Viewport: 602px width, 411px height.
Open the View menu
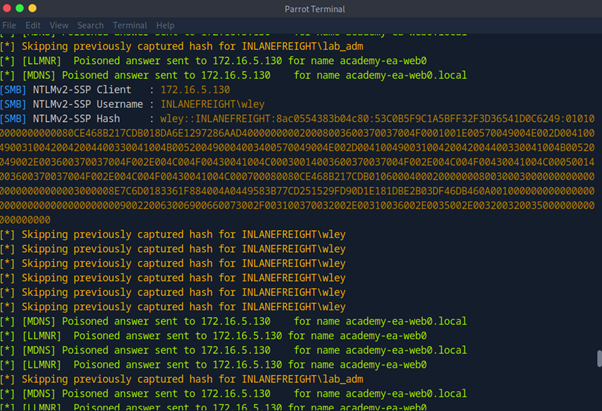(x=60, y=24)
